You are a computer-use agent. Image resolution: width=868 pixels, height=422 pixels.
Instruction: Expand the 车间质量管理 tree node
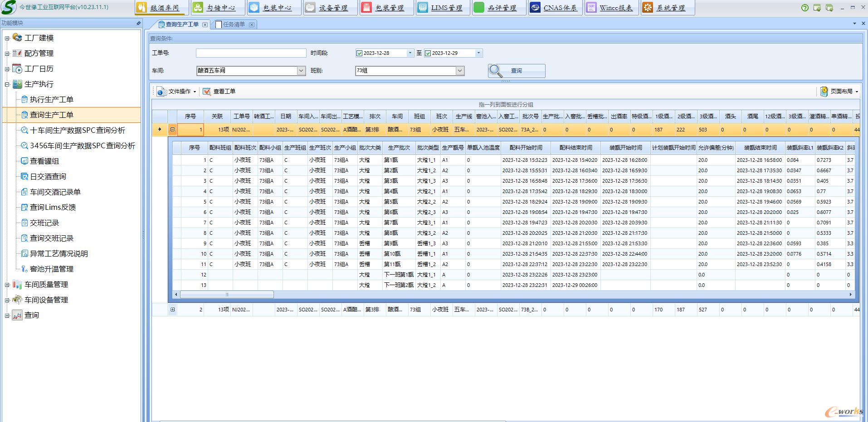[7, 285]
